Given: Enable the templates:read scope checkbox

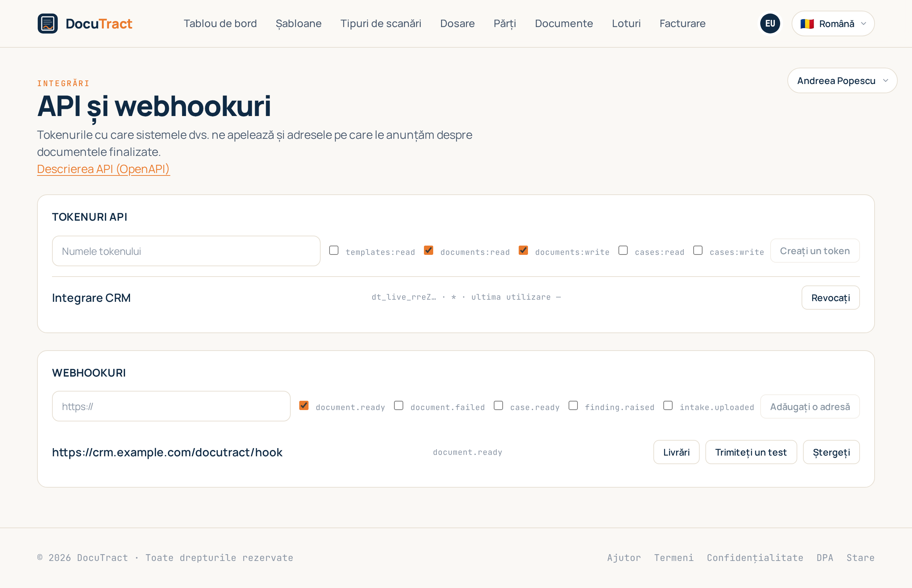Looking at the screenshot, I should click(x=334, y=251).
